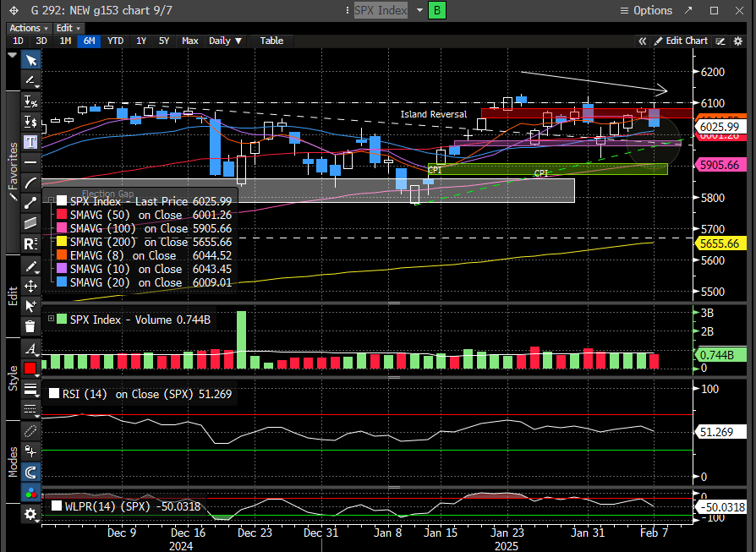Open the dotted line style selector
Screen dimensions: 756x552
point(30,409)
